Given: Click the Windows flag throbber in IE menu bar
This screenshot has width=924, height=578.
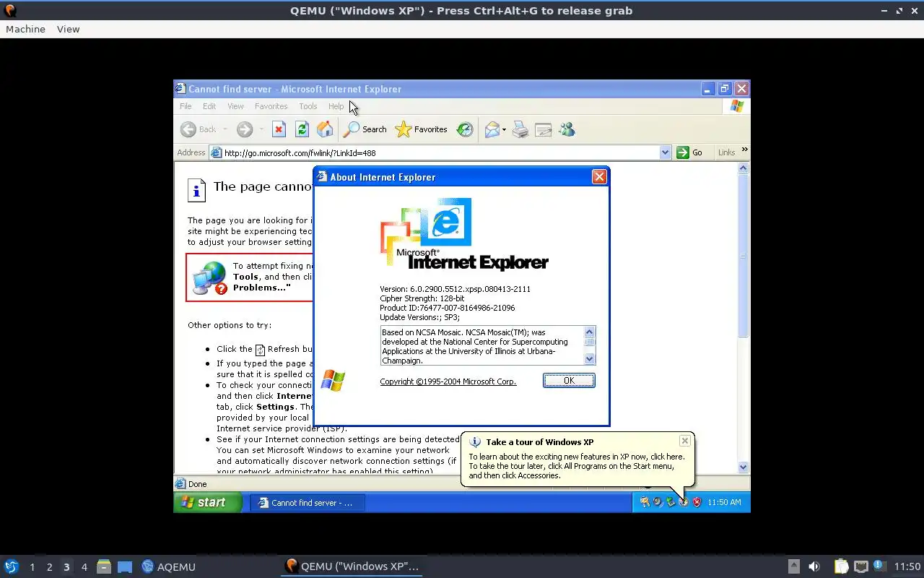Looking at the screenshot, I should [x=736, y=106].
